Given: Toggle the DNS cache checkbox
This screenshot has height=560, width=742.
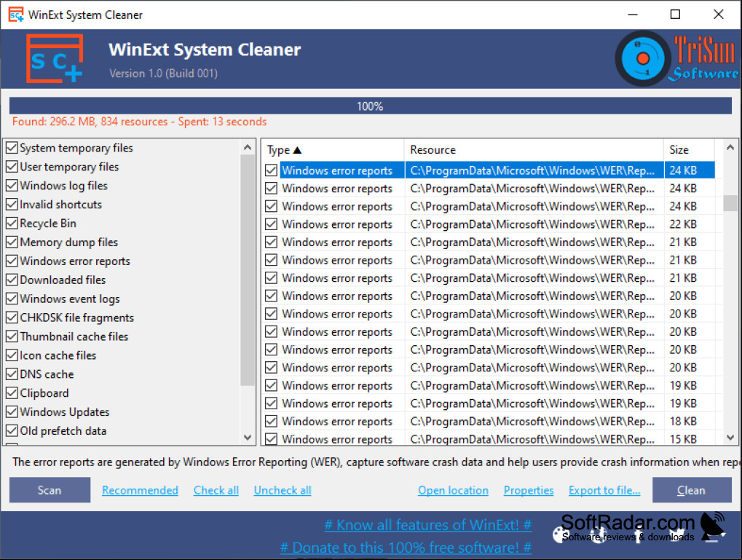Looking at the screenshot, I should point(12,374).
